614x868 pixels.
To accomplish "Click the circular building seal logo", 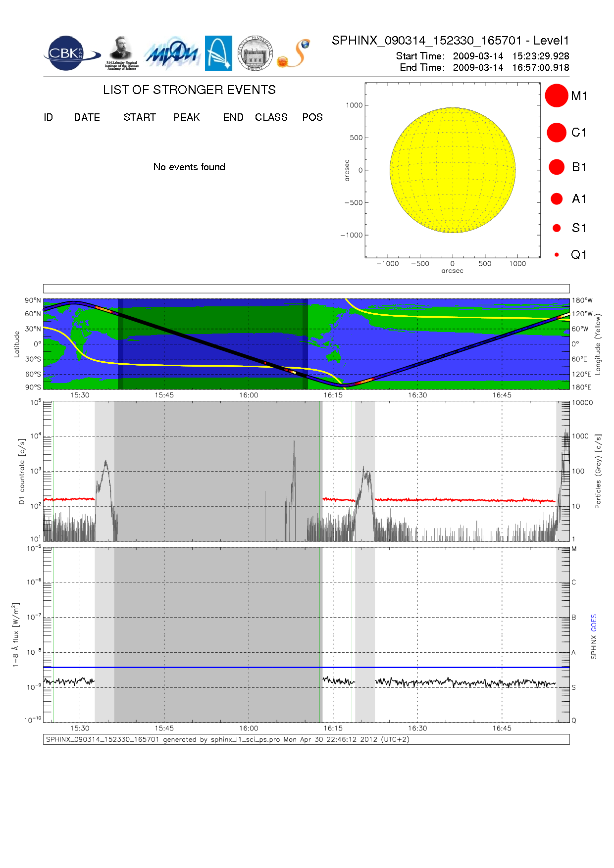I will coord(255,53).
